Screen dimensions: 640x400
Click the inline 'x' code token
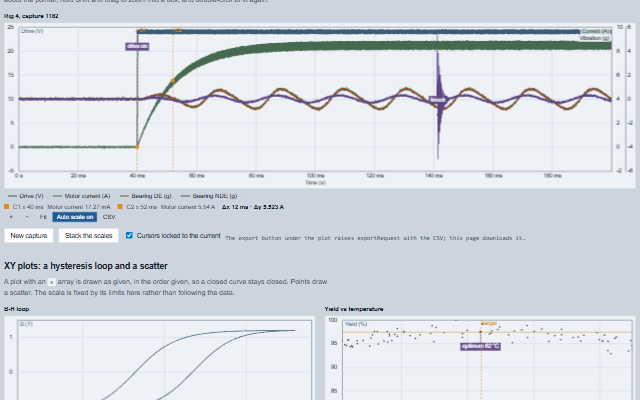(51, 282)
